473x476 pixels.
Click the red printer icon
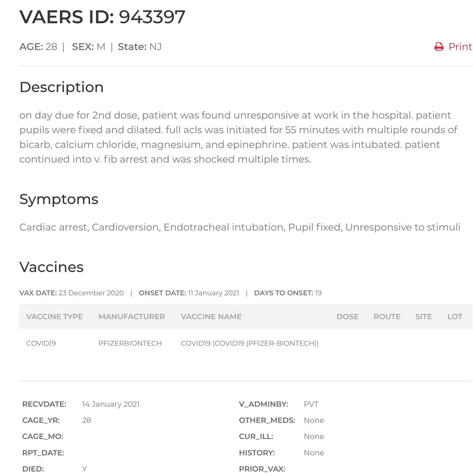coord(439,47)
